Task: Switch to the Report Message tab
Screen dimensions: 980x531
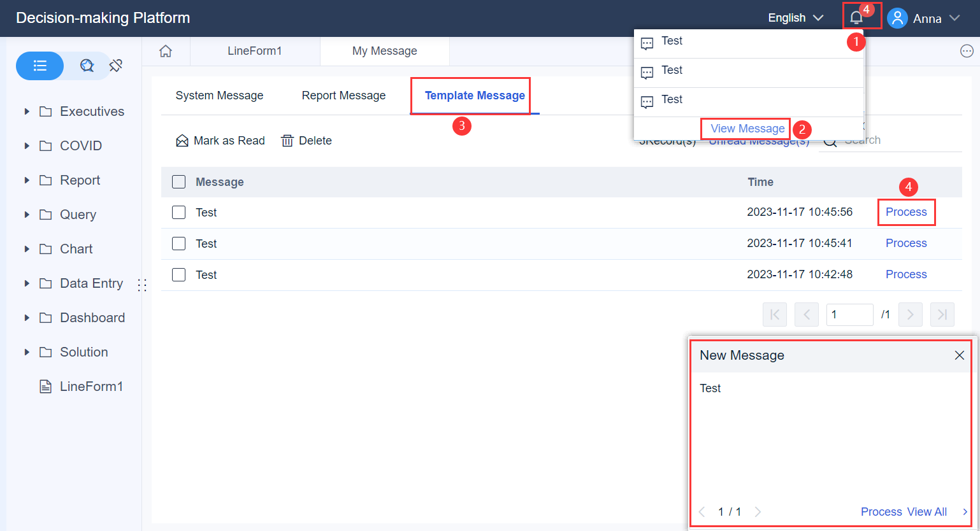Action: 343,96
